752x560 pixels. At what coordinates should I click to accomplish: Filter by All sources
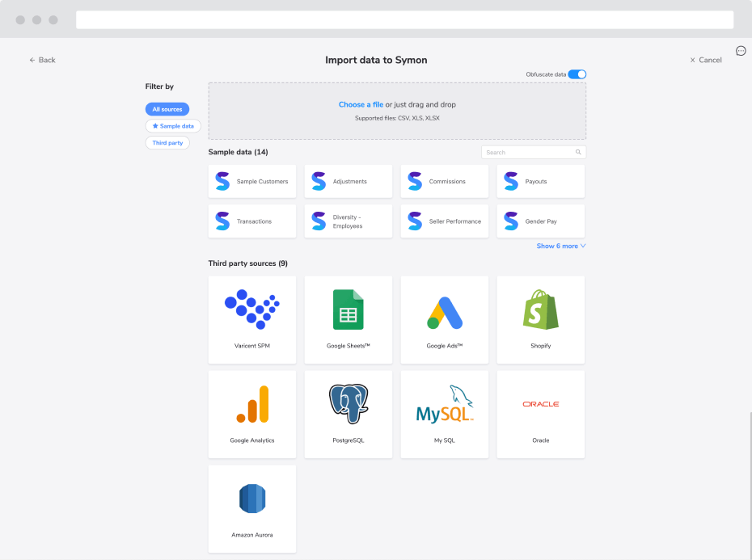pos(167,109)
